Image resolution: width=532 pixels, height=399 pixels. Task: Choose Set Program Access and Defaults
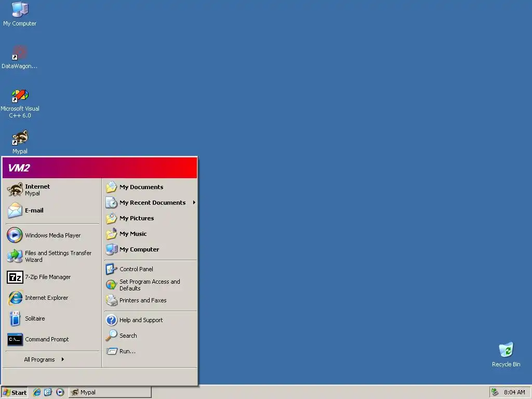point(150,285)
